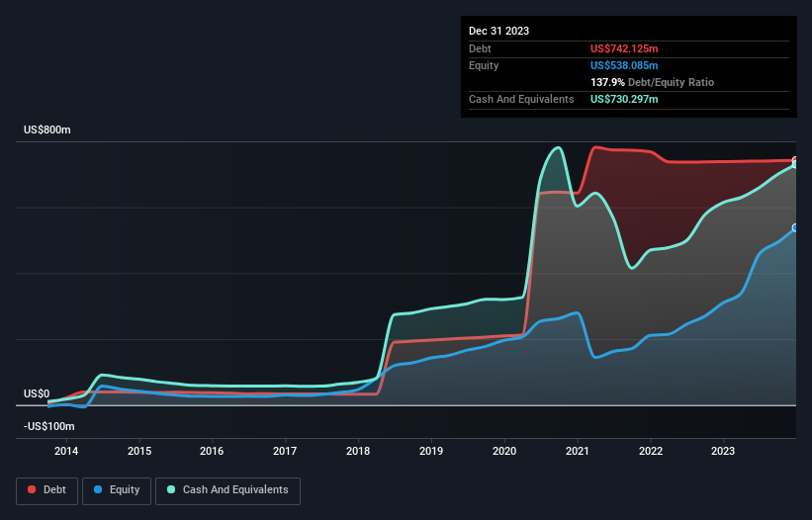Click the 2023 x-axis label
Viewport: 812px width, 520px height.
click(x=723, y=451)
